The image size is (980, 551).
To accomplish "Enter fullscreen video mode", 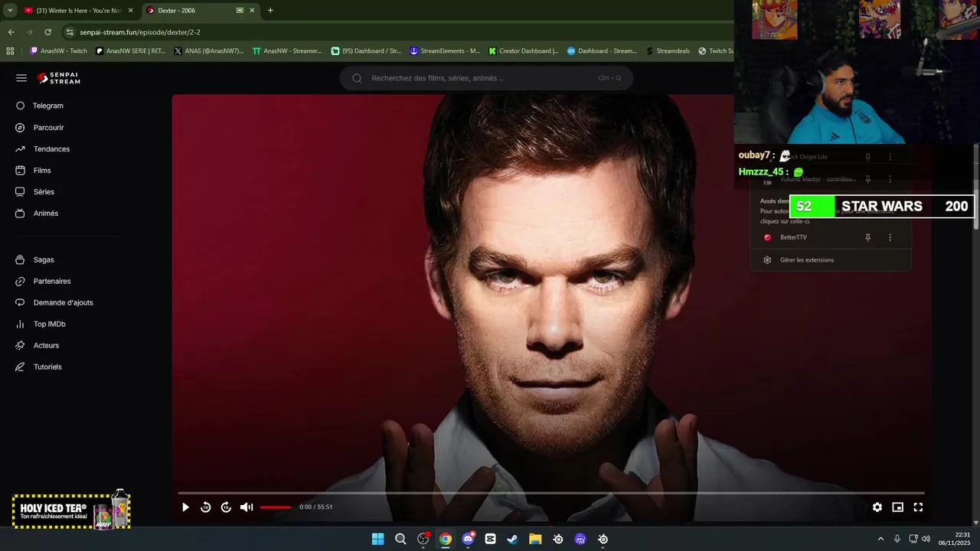I will [x=918, y=507].
